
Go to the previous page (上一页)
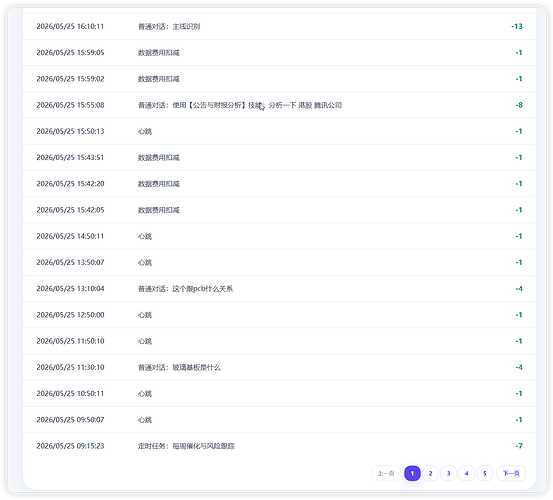coord(386,473)
